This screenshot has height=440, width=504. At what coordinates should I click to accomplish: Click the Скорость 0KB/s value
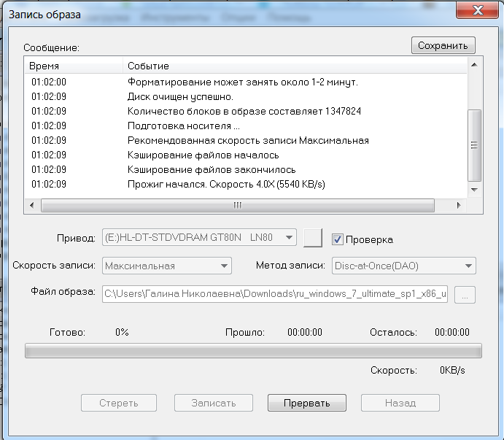(452, 370)
